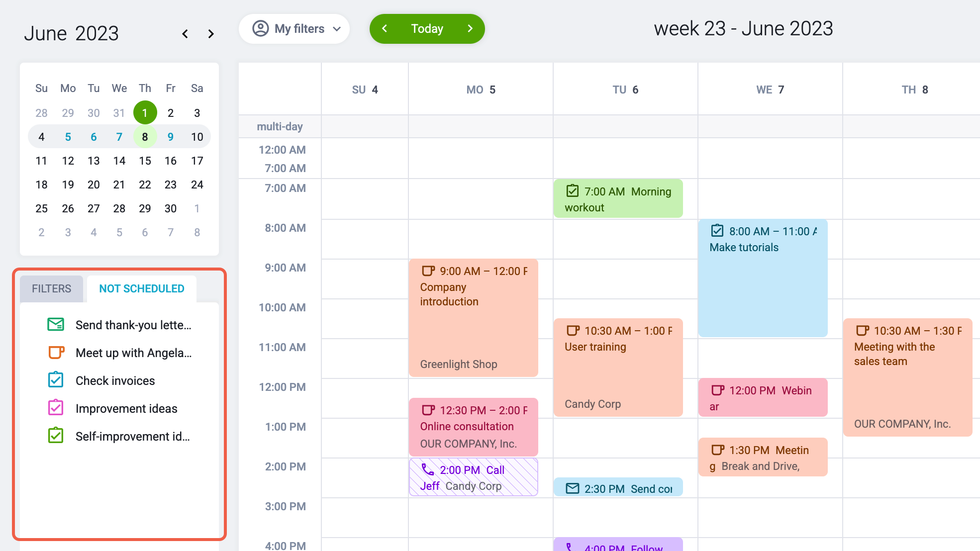The height and width of the screenshot is (551, 980).
Task: Click the cup icon on the User training event
Action: pyautogui.click(x=573, y=331)
